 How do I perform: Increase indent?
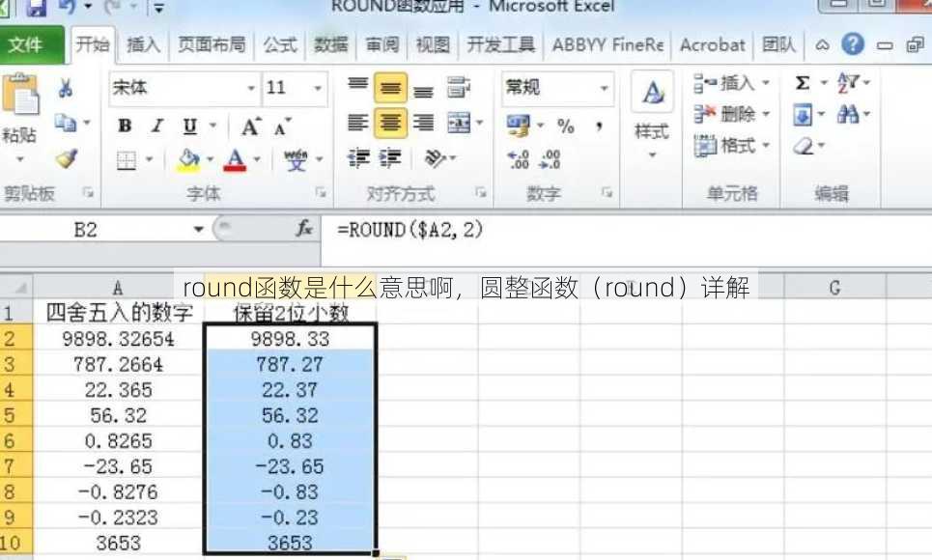(x=390, y=158)
